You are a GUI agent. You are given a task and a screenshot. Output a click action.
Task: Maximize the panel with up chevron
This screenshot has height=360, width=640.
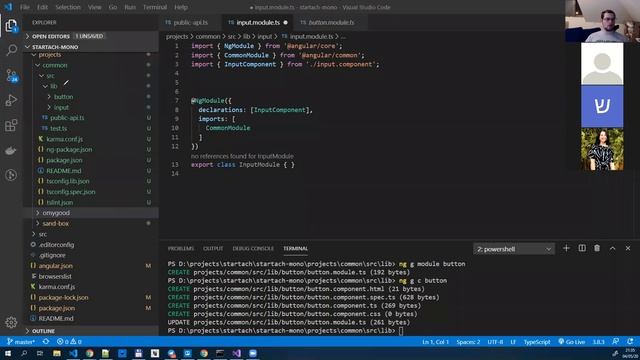coord(613,248)
